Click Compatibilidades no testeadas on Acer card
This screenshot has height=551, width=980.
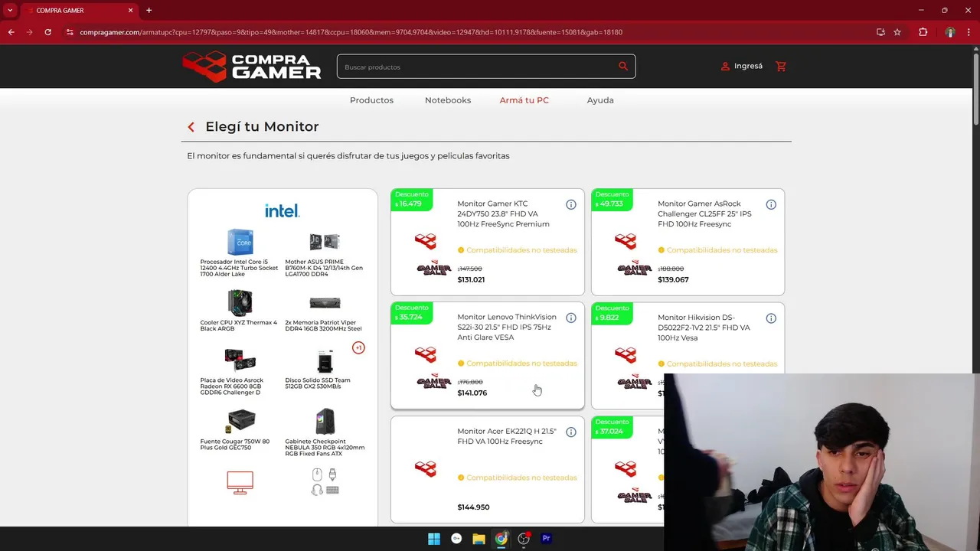(518, 478)
